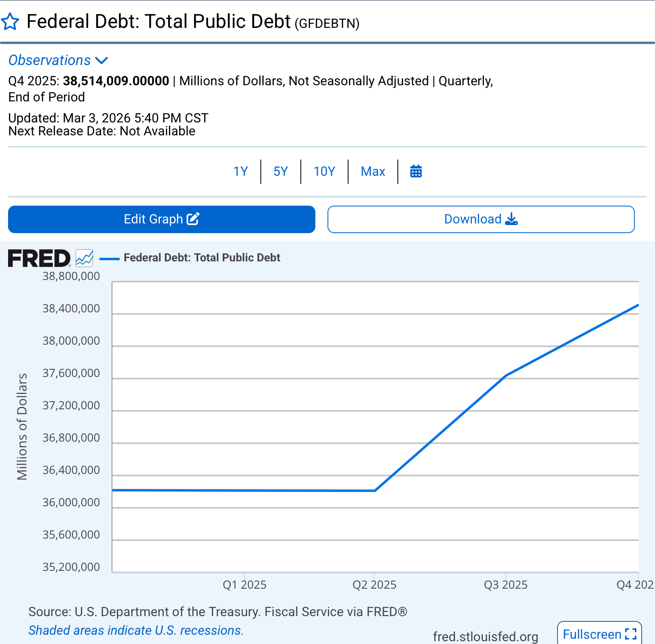Expand the Observations chevron
The width and height of the screenshot is (655, 644).
(x=101, y=61)
